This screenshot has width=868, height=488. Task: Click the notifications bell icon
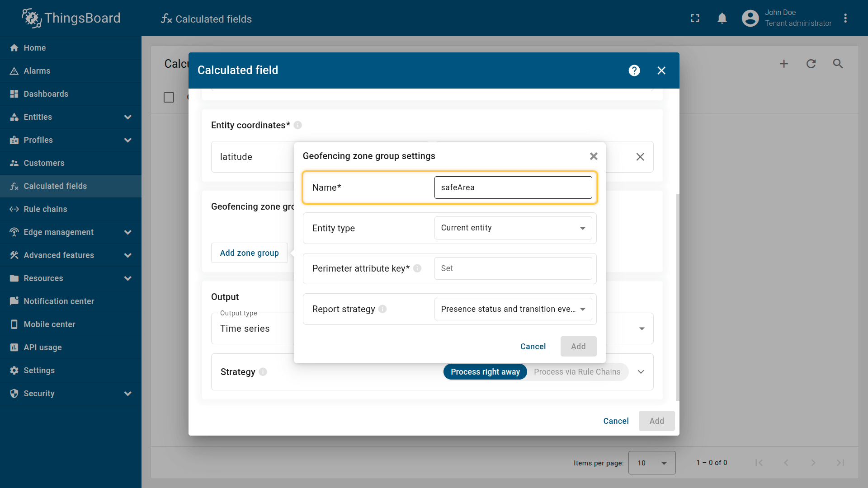point(722,18)
